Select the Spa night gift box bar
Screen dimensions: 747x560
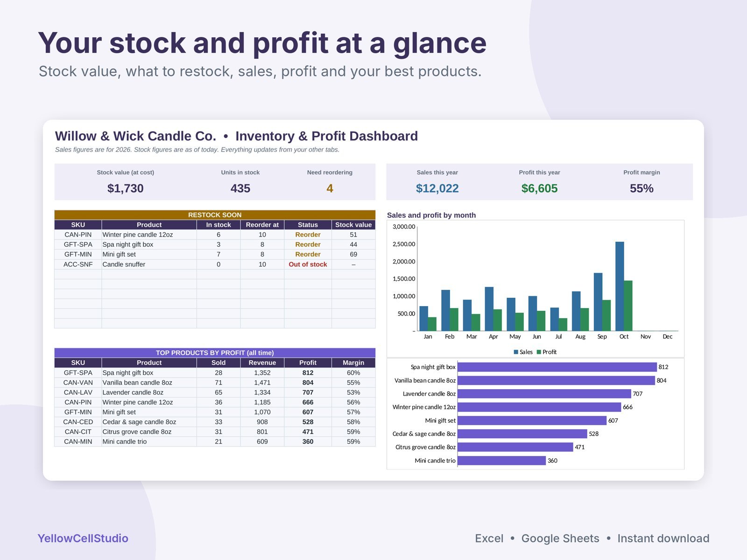(557, 367)
